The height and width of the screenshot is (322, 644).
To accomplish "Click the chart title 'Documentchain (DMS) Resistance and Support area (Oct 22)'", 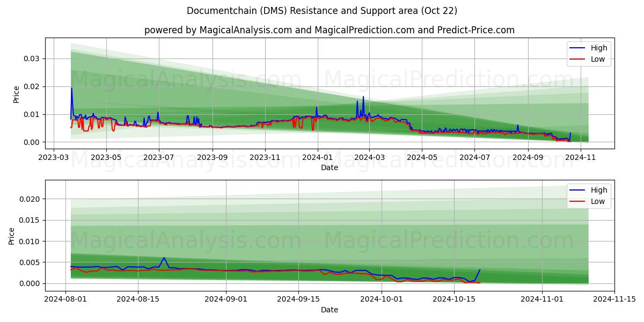I will tap(322, 11).
